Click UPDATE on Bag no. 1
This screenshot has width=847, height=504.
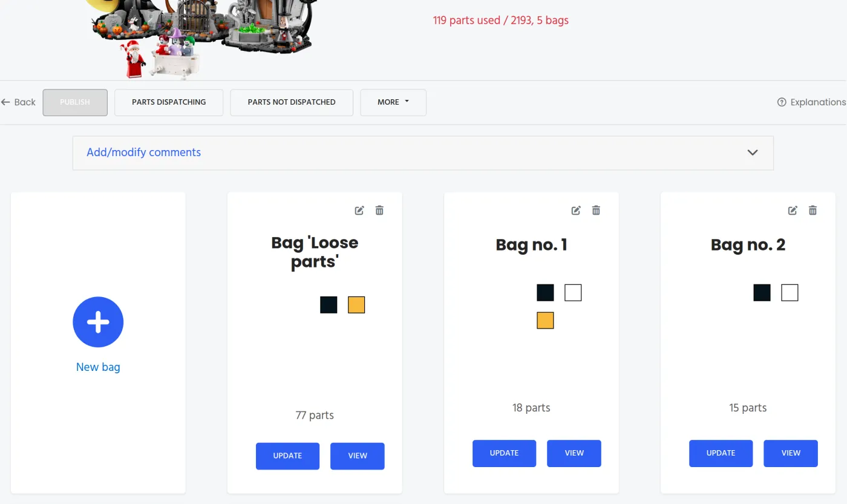pos(504,453)
